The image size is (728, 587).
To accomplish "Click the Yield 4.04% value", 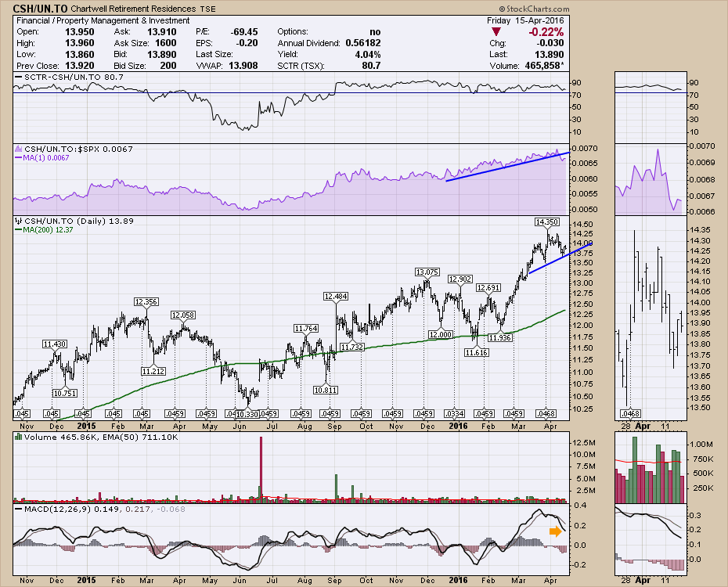I will coord(368,54).
